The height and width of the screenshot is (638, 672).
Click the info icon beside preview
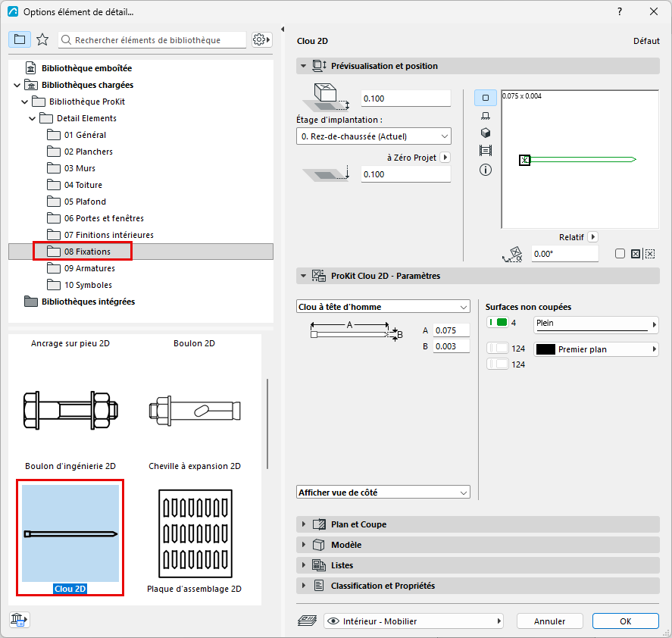click(x=485, y=170)
